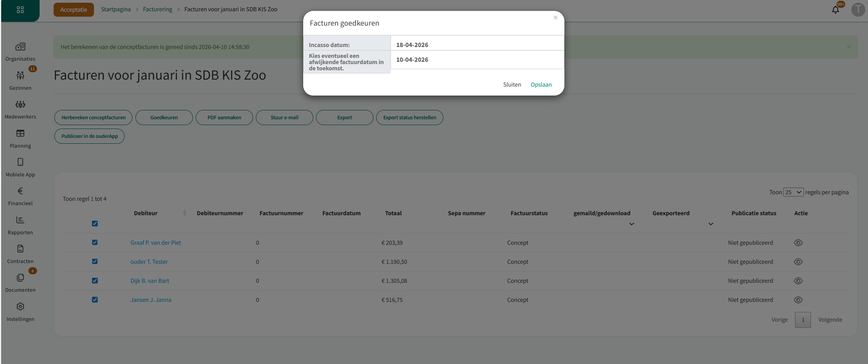Expand the Geexporteerd column filter

point(711,224)
